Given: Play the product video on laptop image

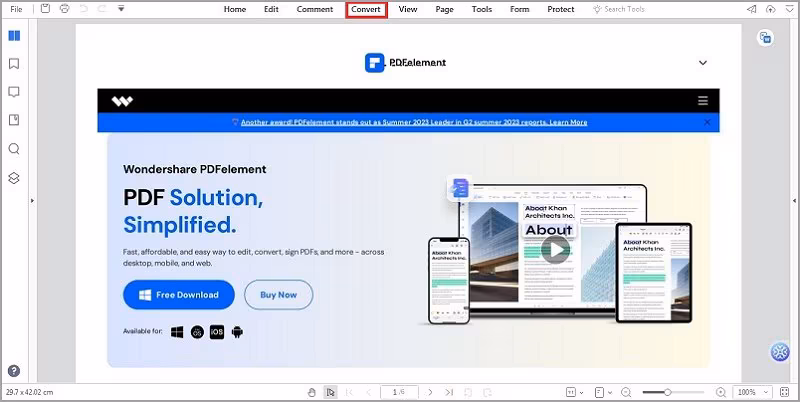Looking at the screenshot, I should point(555,250).
